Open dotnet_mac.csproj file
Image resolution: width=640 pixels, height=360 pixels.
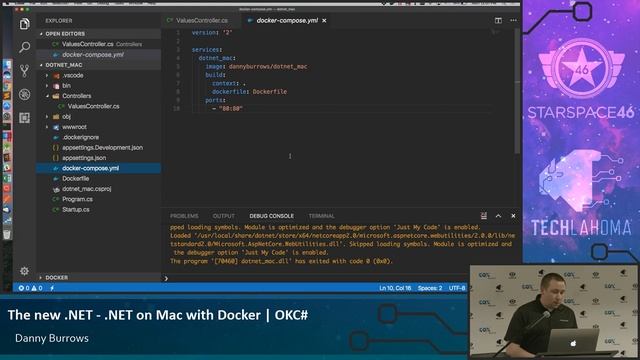(x=99, y=189)
